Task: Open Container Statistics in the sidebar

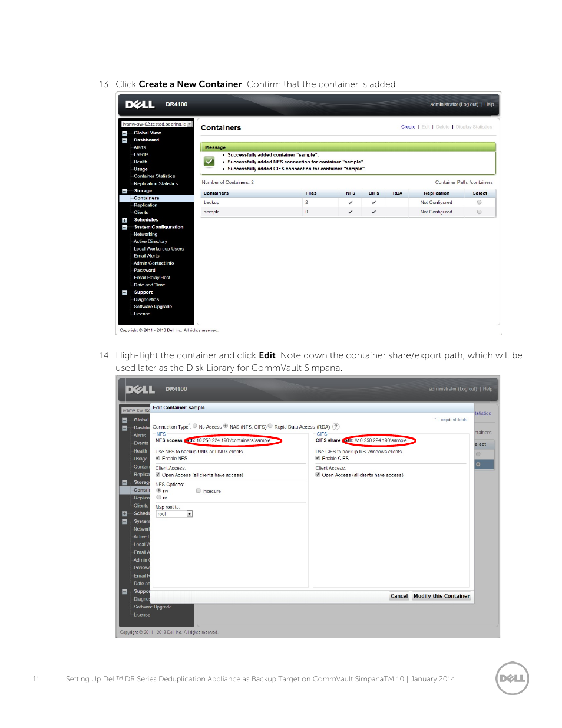Action: click(154, 176)
